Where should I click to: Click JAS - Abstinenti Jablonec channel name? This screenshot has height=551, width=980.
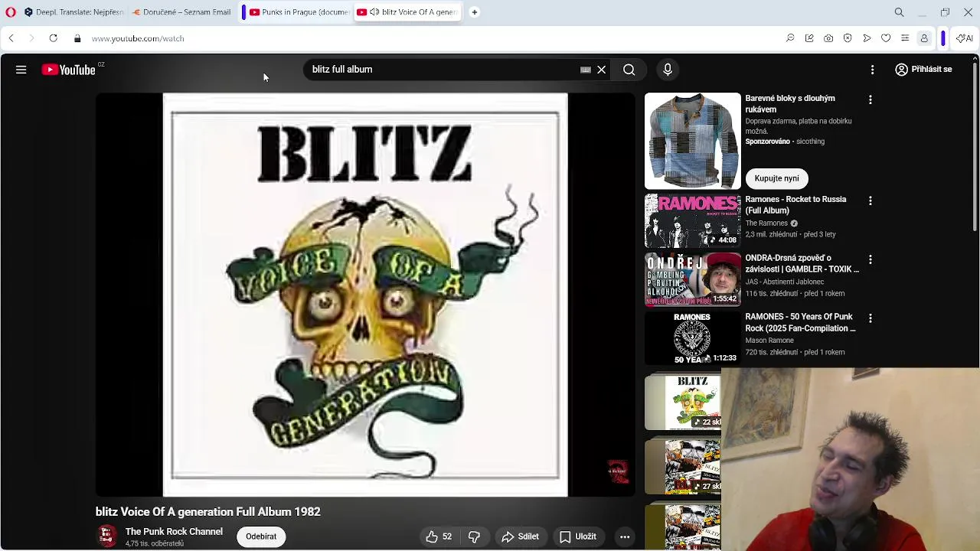pyautogui.click(x=785, y=282)
